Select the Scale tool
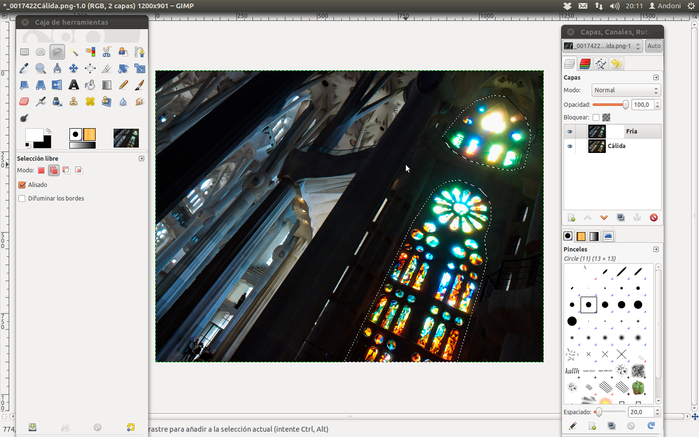The width and height of the screenshot is (699, 437). [x=140, y=68]
